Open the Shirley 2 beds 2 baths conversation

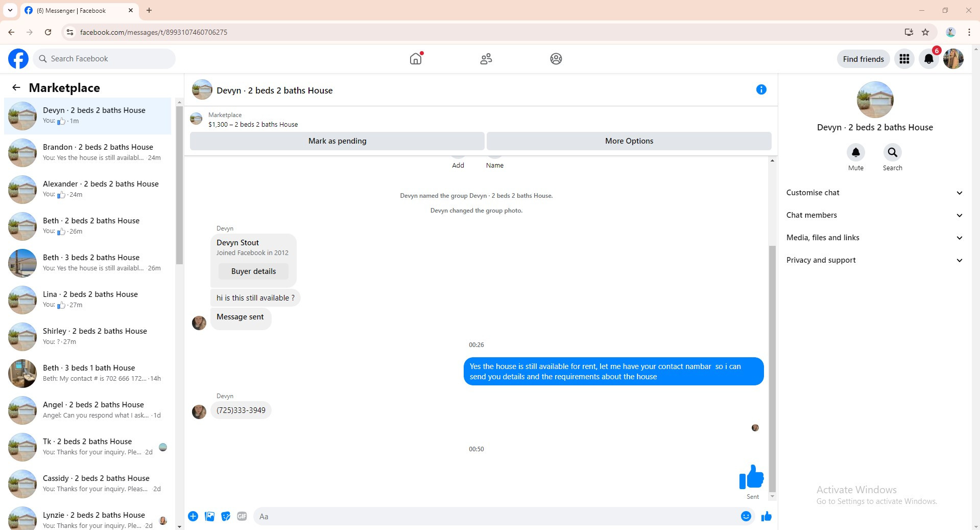pos(88,337)
